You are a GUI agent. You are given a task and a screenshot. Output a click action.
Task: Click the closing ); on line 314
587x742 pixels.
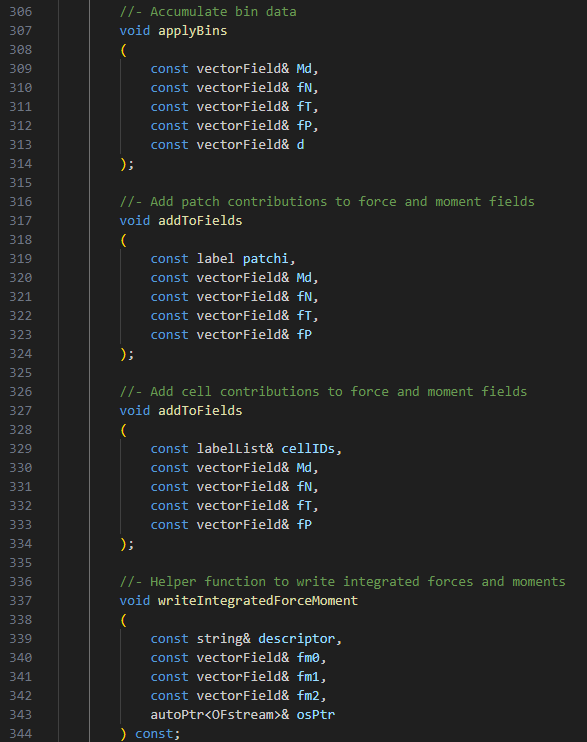pyautogui.click(x=127, y=164)
